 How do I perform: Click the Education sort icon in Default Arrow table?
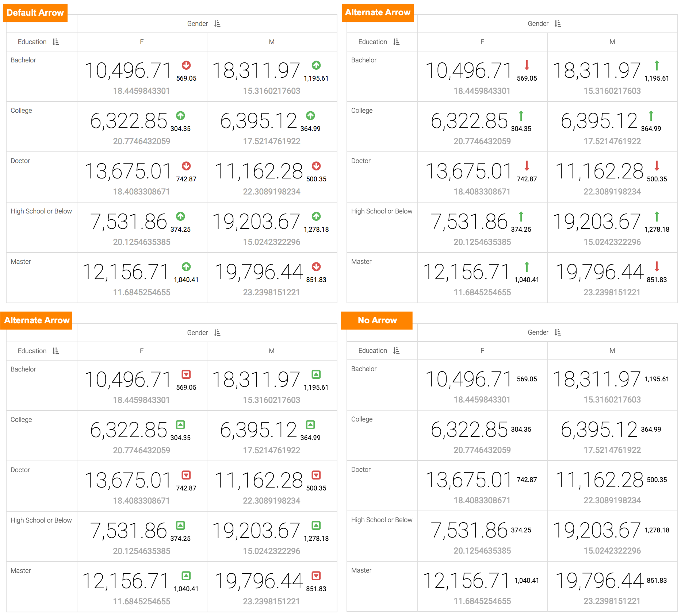tap(56, 42)
